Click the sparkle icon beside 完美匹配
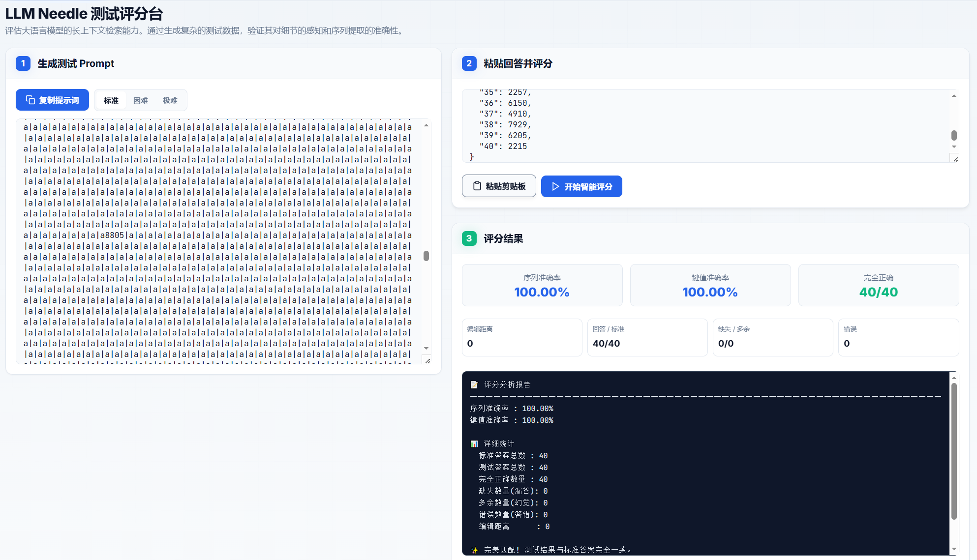Viewport: 977px width, 560px height. tap(474, 550)
